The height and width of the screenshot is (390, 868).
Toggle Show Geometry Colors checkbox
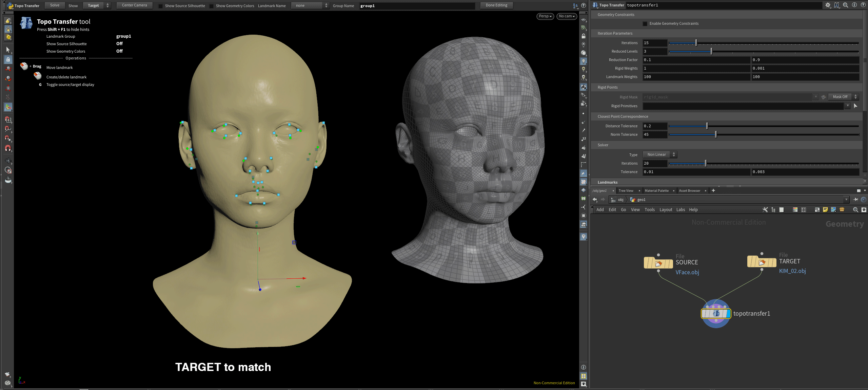coord(212,6)
